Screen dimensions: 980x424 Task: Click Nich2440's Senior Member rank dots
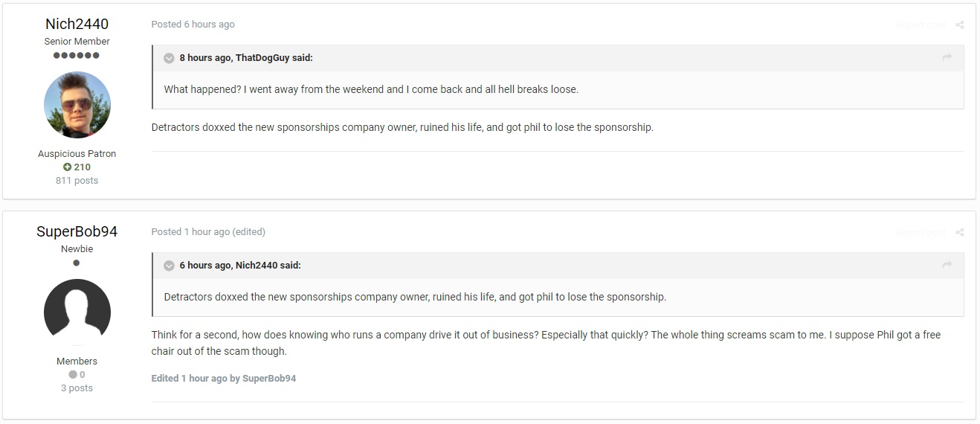(77, 56)
